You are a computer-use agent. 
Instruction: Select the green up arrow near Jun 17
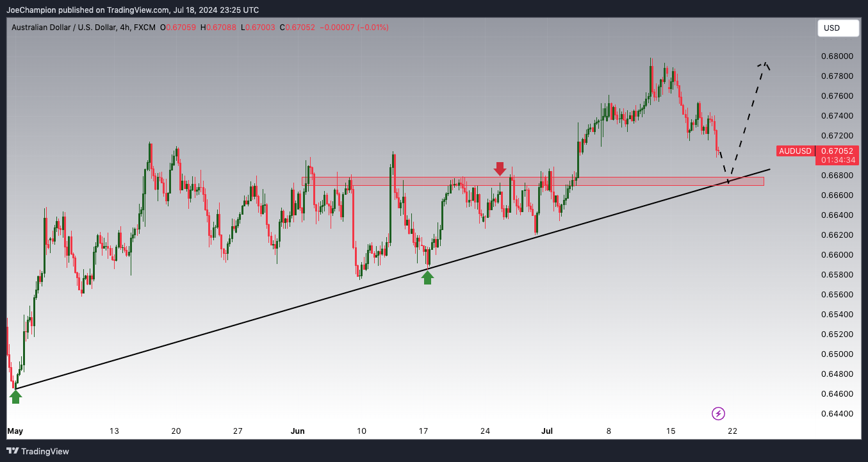pos(427,277)
